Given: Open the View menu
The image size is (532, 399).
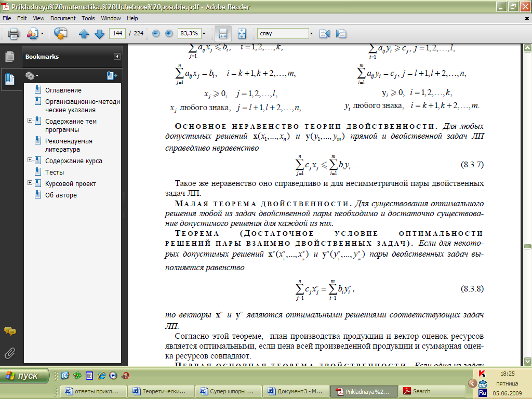Looking at the screenshot, I should click(x=38, y=18).
